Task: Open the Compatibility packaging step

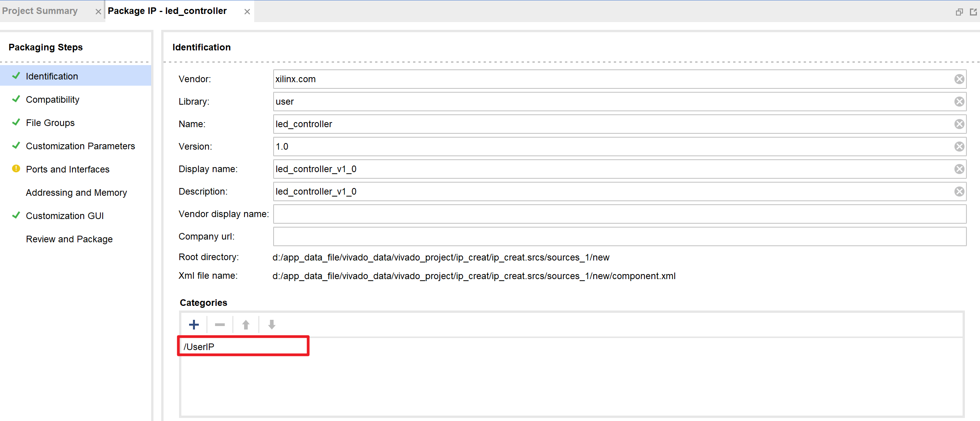Action: [76, 99]
